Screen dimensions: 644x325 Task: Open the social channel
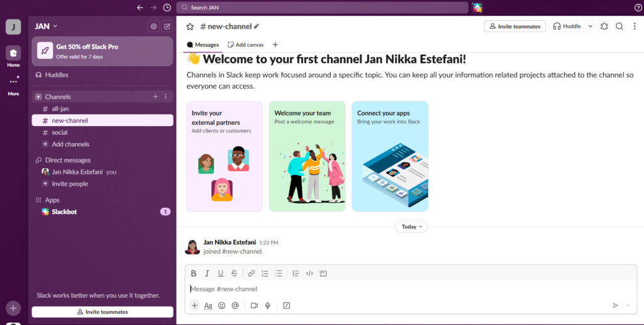(103, 132)
